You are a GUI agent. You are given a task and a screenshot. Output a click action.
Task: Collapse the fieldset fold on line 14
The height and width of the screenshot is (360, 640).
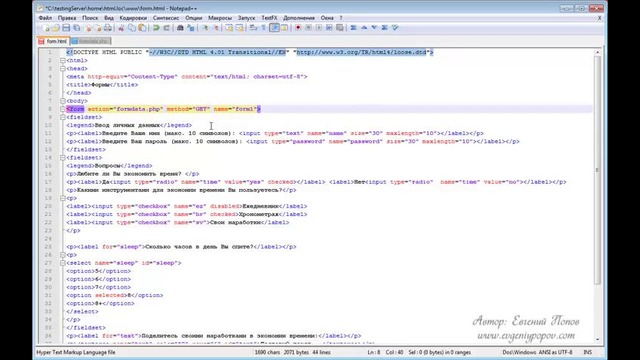click(x=63, y=158)
